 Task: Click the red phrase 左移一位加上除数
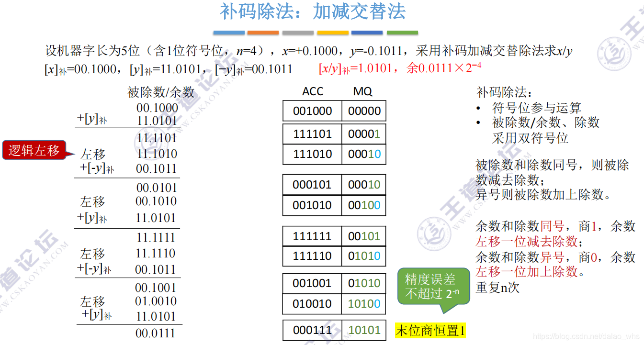527,271
